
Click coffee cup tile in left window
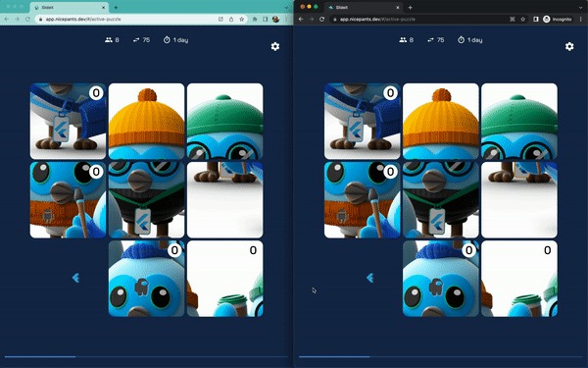tap(225, 279)
